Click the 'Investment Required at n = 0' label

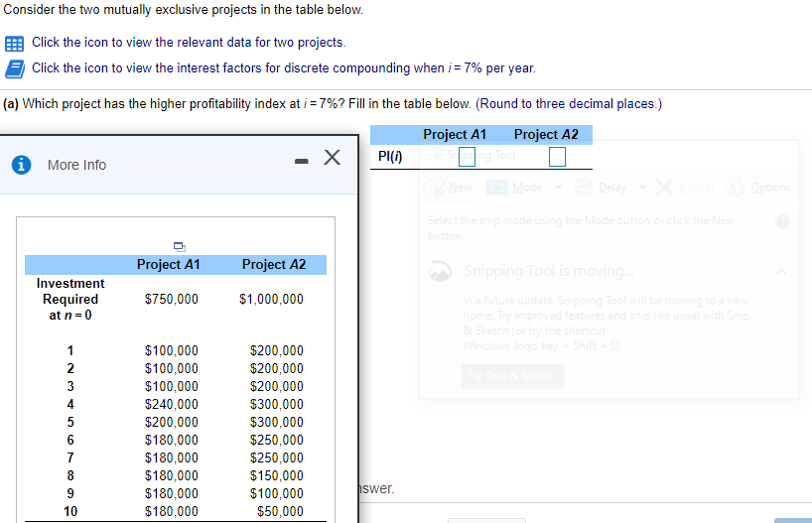pyautogui.click(x=70, y=300)
